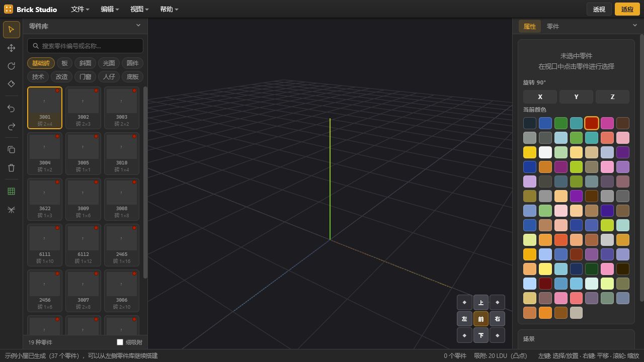Select the paint color diamond tool
Viewport: 644px width, 362px height.
point(12,84)
